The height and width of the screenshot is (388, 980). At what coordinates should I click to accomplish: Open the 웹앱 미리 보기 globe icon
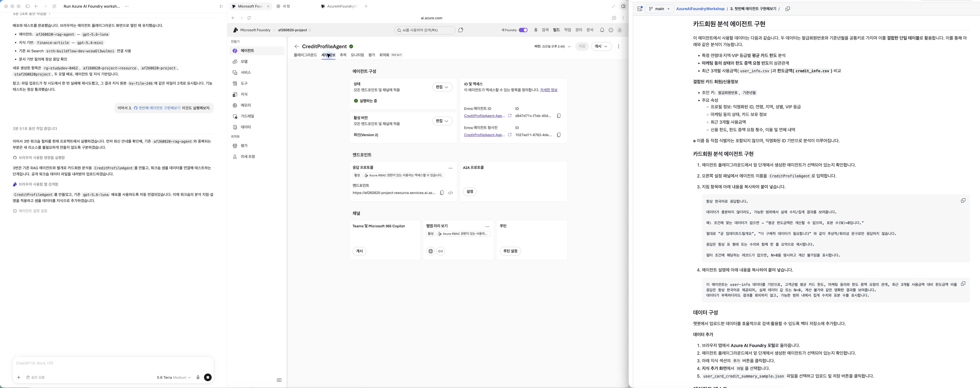pos(431,251)
